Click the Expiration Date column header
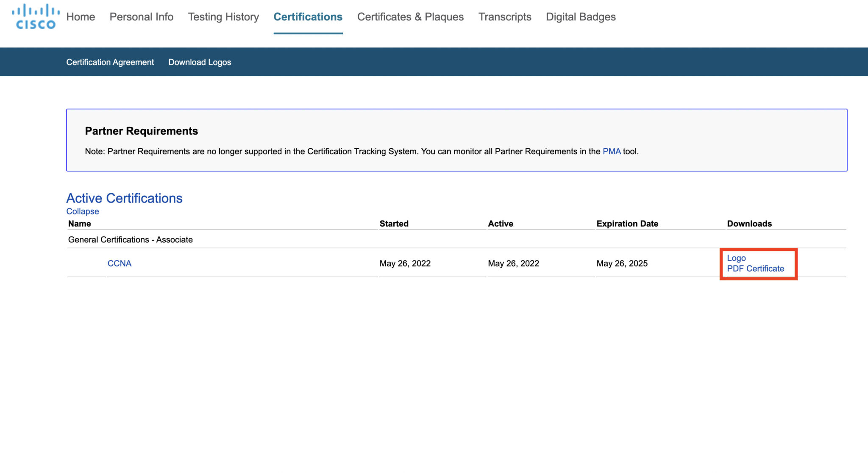The width and height of the screenshot is (868, 473). 627,223
